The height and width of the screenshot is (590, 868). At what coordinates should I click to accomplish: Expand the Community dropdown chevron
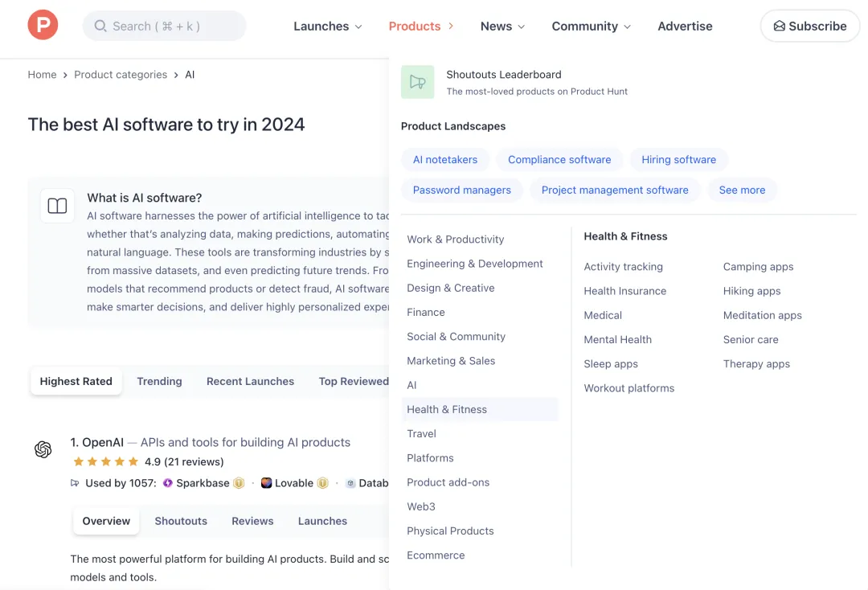(627, 27)
